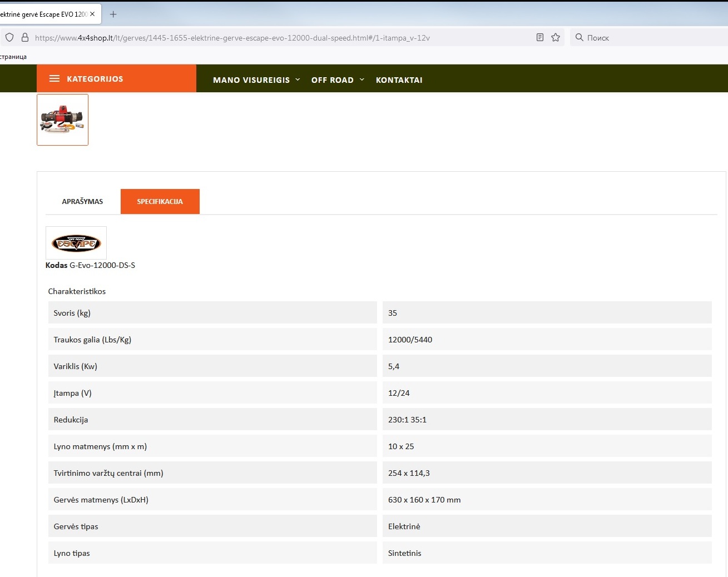Open the Kontaktai page

[399, 80]
